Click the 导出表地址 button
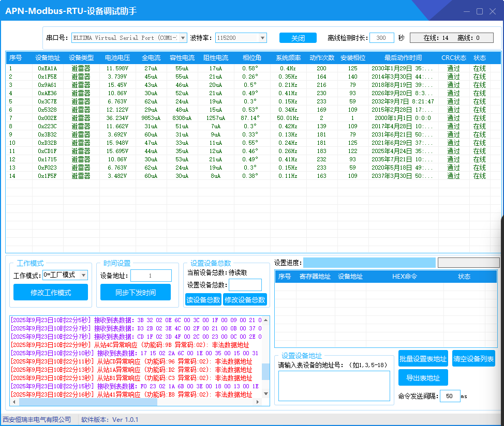 [423, 377]
